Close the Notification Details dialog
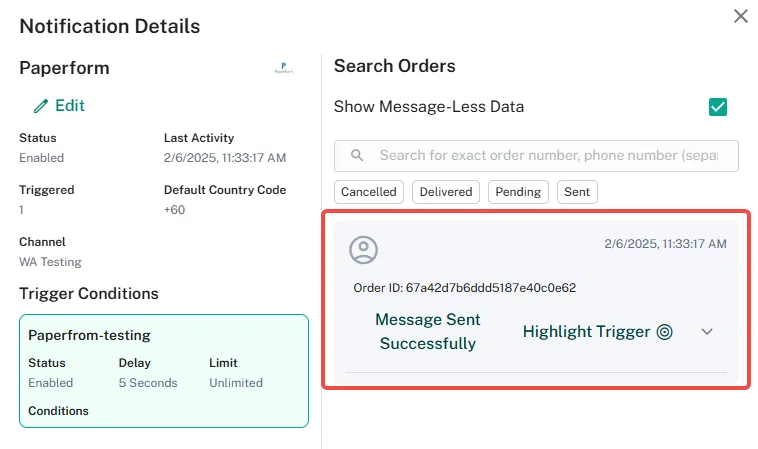Viewport: 758px width, 449px height. [x=740, y=16]
